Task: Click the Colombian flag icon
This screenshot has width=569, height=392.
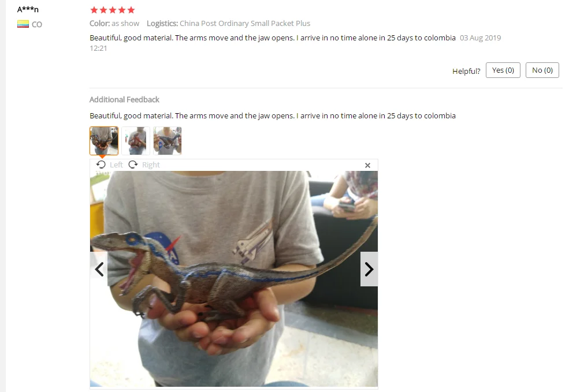Action: [23, 24]
